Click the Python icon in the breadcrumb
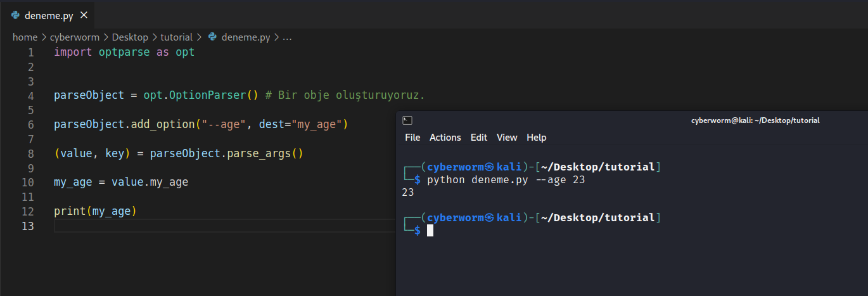 pos(213,37)
